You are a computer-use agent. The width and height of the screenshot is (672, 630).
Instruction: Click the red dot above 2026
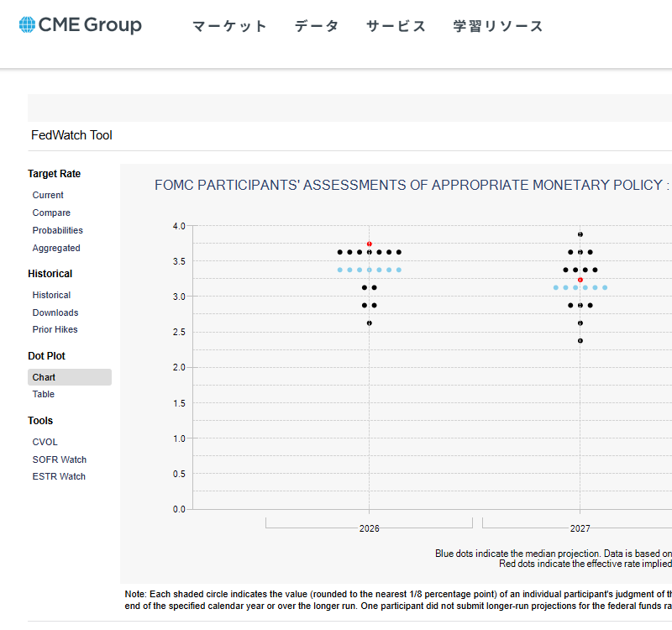[370, 244]
